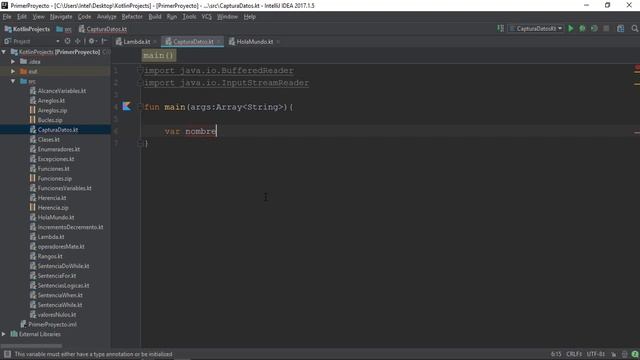The height and width of the screenshot is (360, 640).
Task: Start debugging with the green bug icon
Action: [582, 29]
